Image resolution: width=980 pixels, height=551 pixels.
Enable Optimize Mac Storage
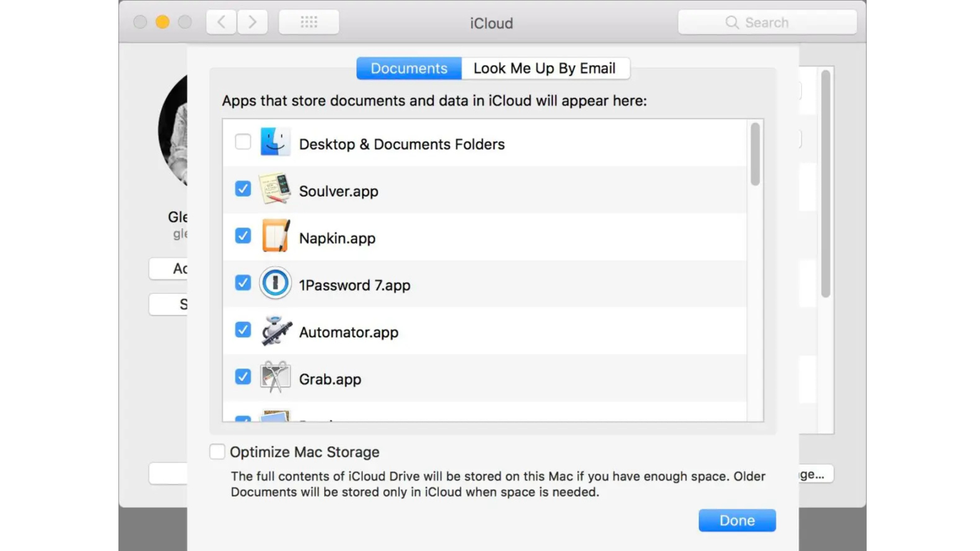tap(217, 451)
